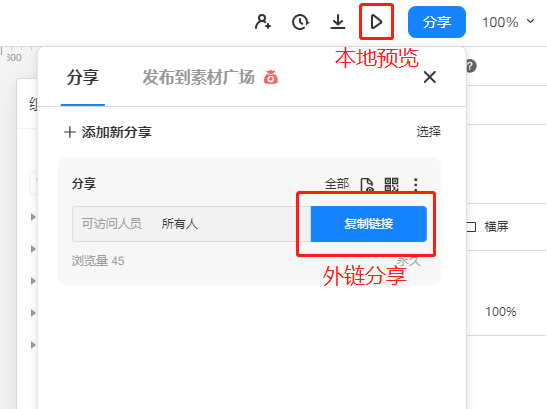
Task: Start local preview with play icon
Action: [376, 22]
